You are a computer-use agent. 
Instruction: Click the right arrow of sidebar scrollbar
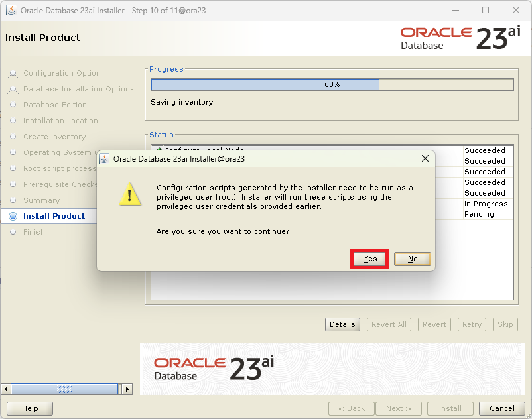click(x=127, y=389)
